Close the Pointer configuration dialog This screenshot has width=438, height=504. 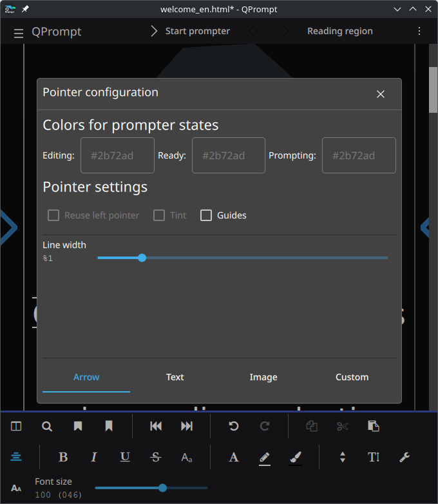coord(381,94)
